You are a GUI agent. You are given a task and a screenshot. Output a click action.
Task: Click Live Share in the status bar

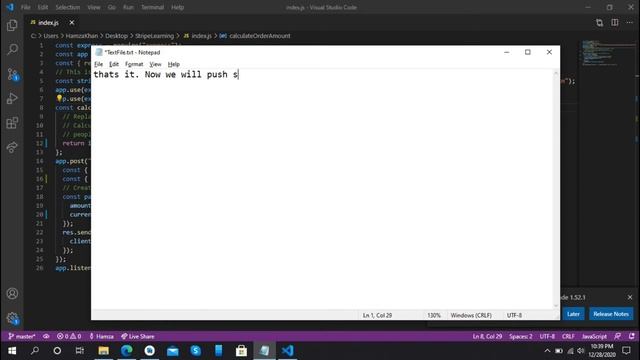tap(138, 336)
